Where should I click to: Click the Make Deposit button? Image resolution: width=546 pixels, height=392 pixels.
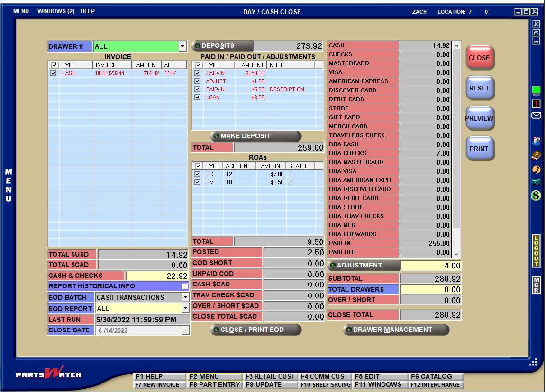tap(256, 136)
